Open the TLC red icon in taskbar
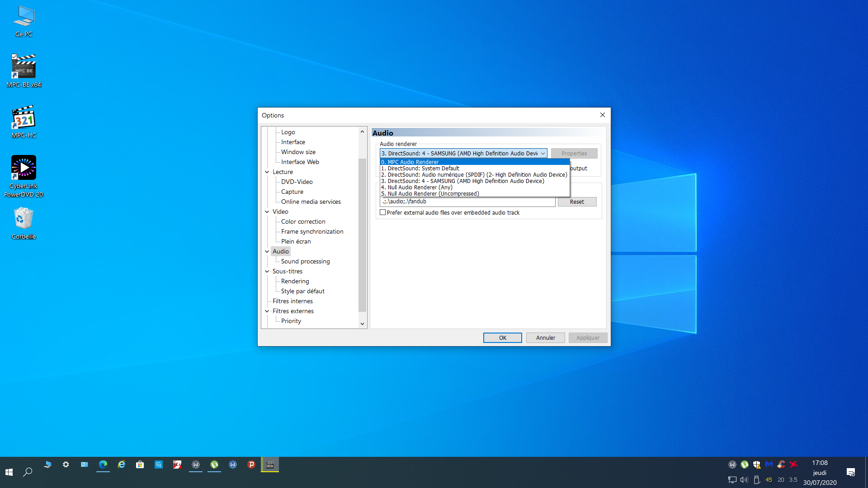 177,465
